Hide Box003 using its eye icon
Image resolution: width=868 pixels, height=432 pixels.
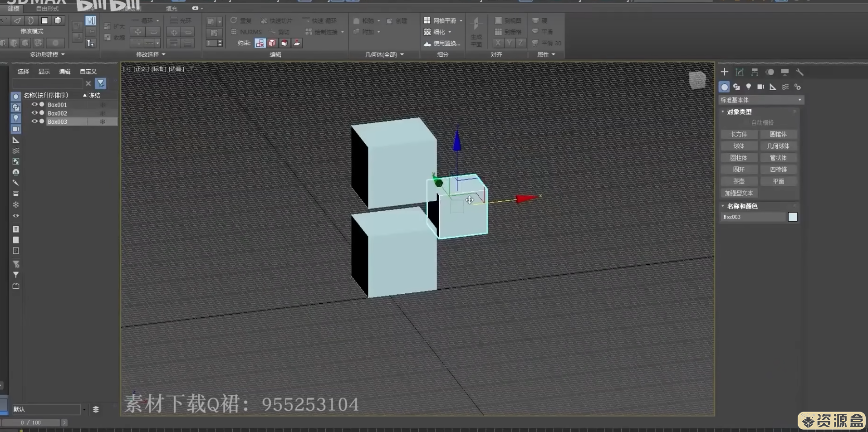pos(34,121)
